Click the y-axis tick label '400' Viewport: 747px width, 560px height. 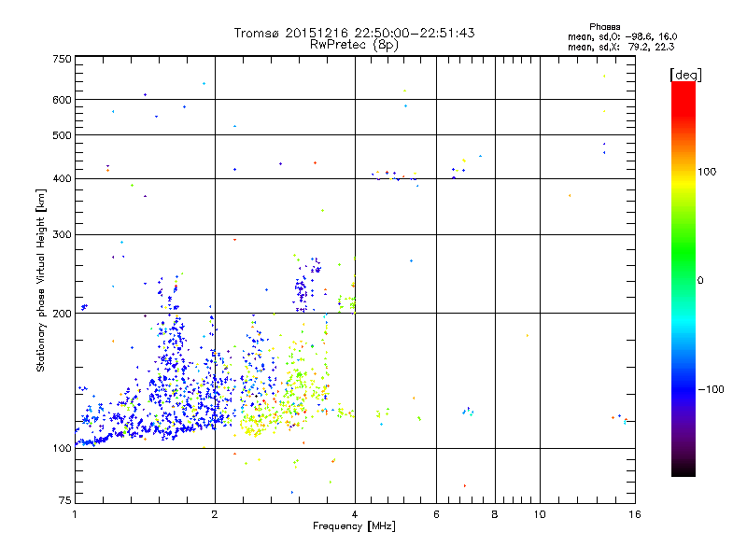click(62, 178)
